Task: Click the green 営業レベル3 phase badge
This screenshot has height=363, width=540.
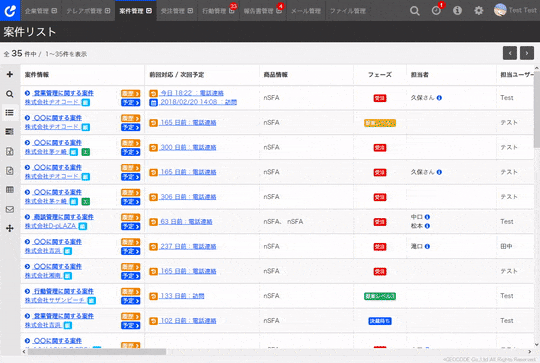Action: pyautogui.click(x=380, y=296)
